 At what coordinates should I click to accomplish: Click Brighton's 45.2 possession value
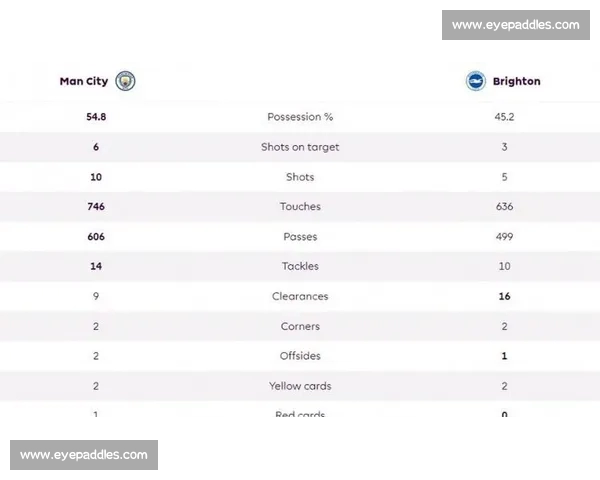click(504, 117)
